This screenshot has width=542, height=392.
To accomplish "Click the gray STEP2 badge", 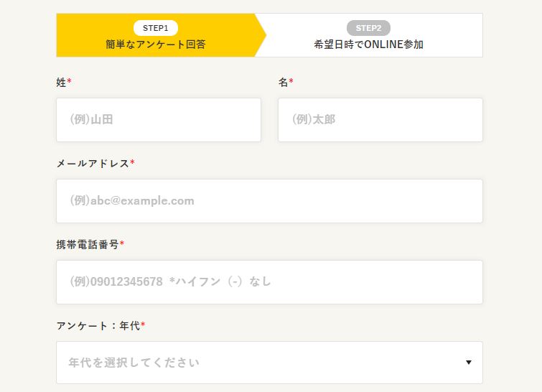I will tap(368, 28).
